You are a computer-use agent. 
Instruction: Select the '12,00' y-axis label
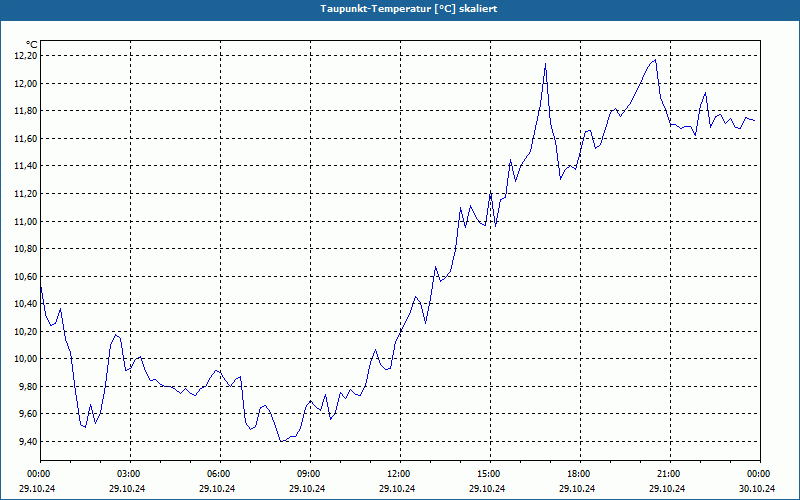pos(24,83)
